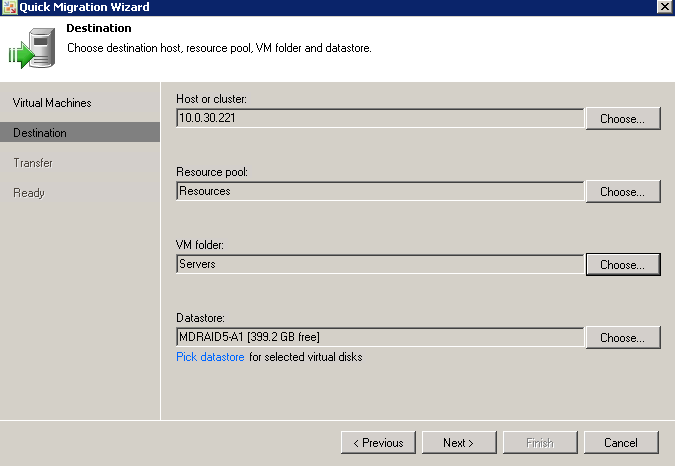Go back with the Previous button
The image size is (675, 466).
[x=378, y=442]
